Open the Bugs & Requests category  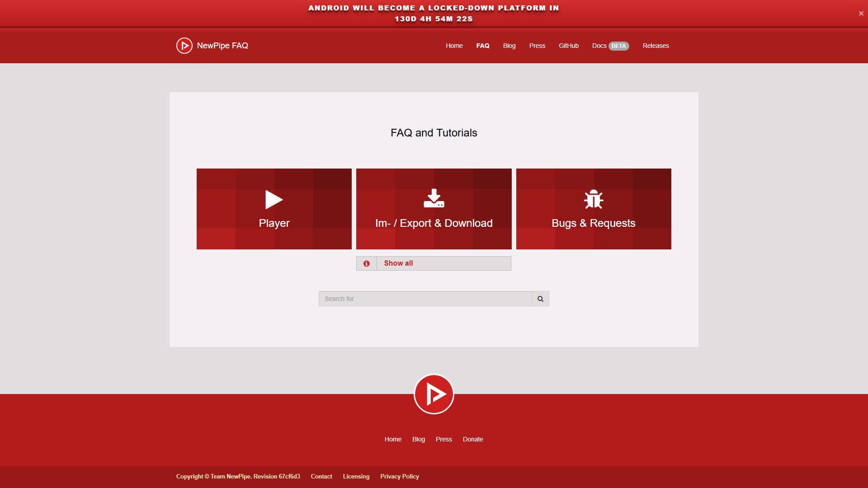click(x=594, y=209)
